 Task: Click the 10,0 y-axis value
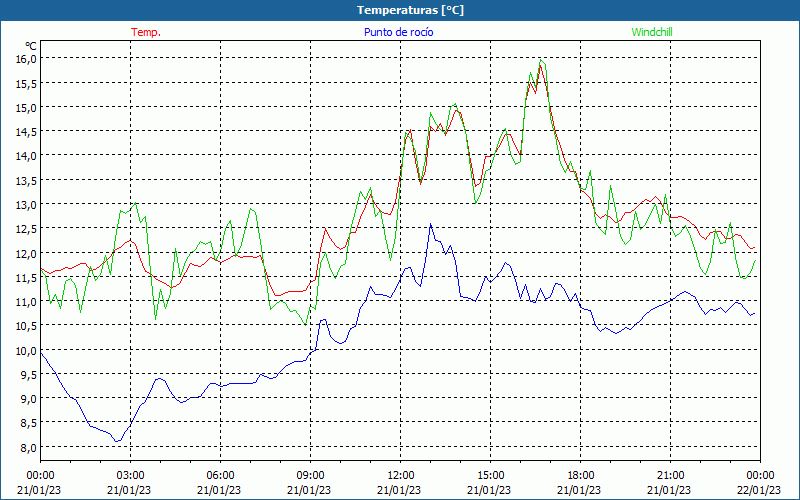(28, 351)
